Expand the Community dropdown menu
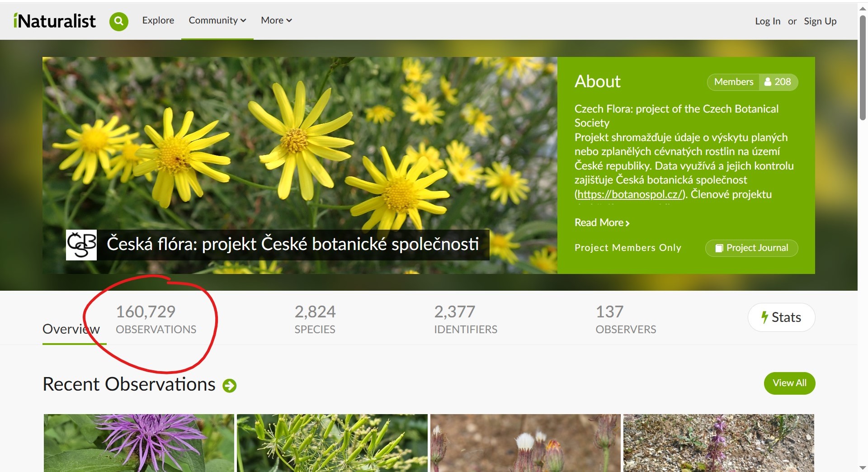This screenshot has width=868, height=472. (x=217, y=20)
